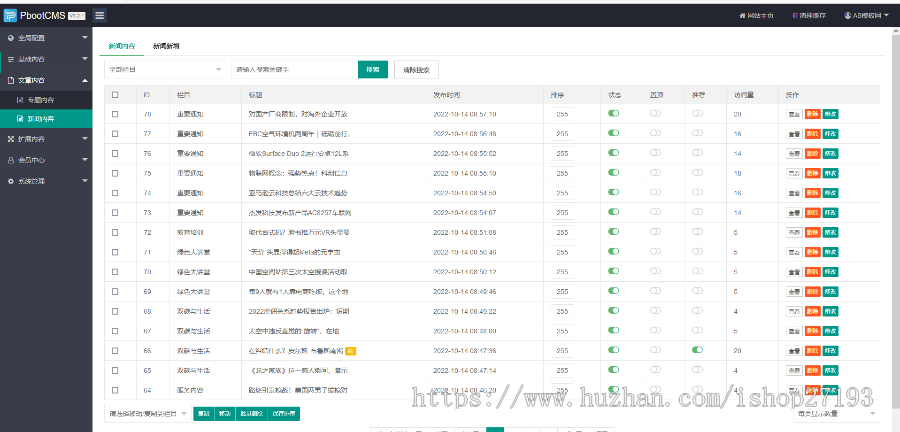This screenshot has width=900, height=432.
Task: Enable the 置顶 switch for ID 77
Action: pos(655,133)
